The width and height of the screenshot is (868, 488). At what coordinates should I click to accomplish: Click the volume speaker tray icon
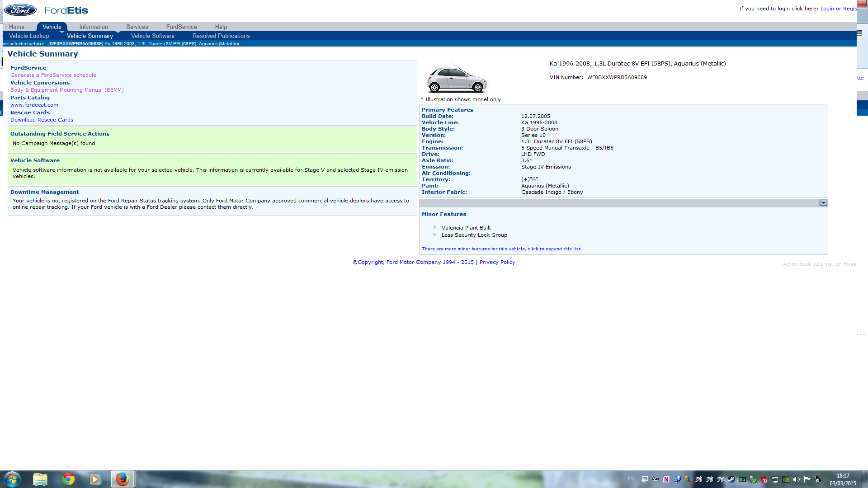click(x=797, y=479)
